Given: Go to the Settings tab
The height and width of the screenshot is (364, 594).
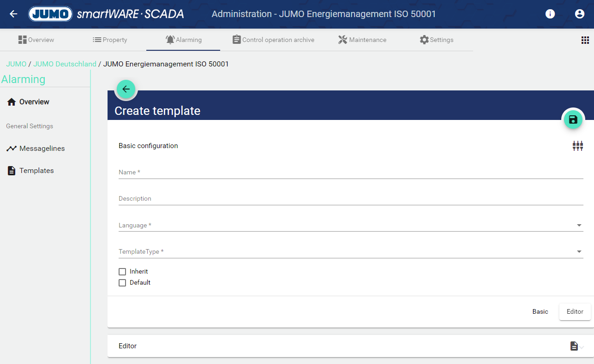Looking at the screenshot, I should 436,40.
